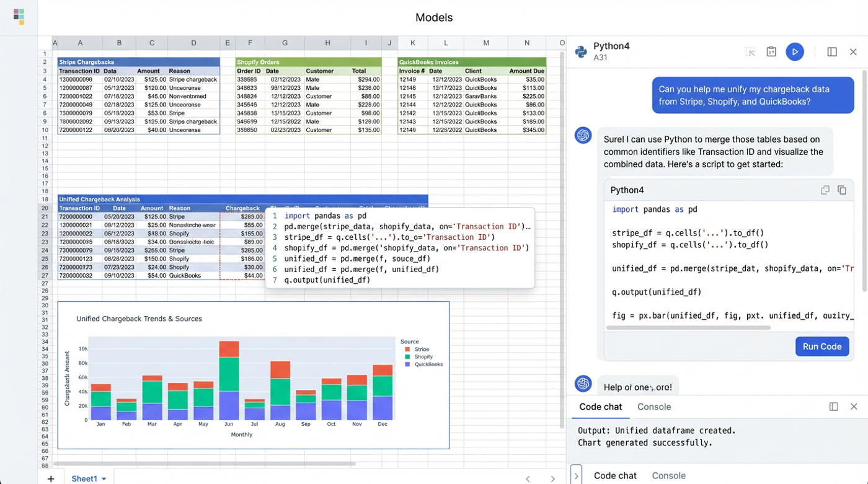Switch to the upper Console tab

click(654, 407)
